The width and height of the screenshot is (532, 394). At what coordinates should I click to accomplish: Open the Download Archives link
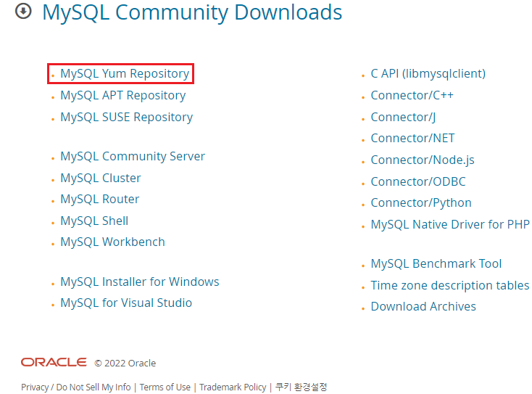pyautogui.click(x=423, y=306)
